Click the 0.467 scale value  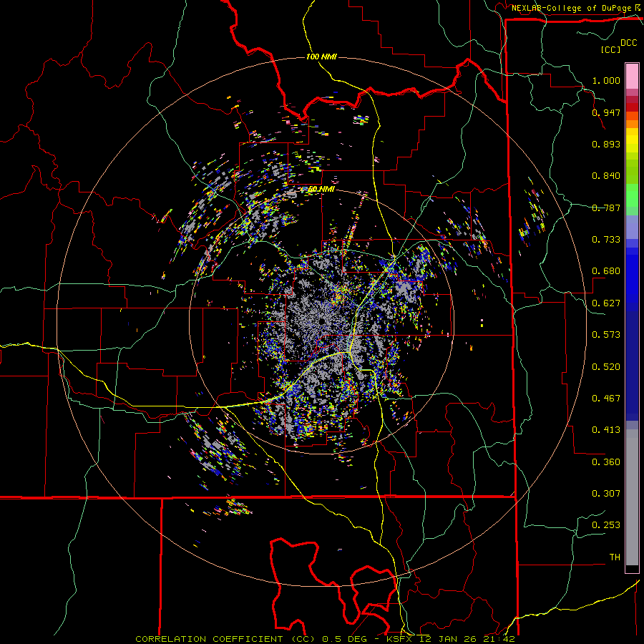pos(606,399)
